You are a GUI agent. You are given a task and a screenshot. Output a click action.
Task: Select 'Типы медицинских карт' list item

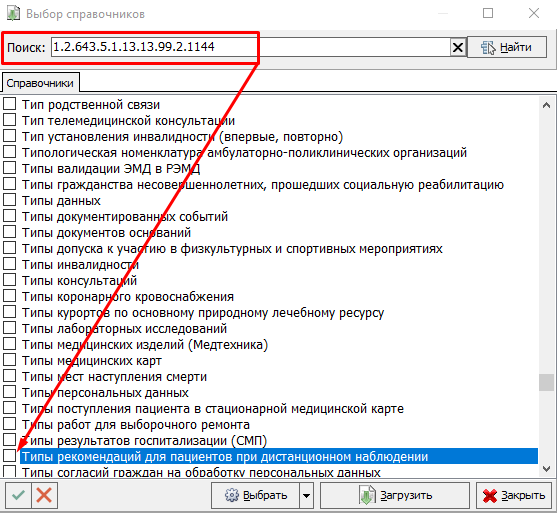pyautogui.click(x=92, y=361)
